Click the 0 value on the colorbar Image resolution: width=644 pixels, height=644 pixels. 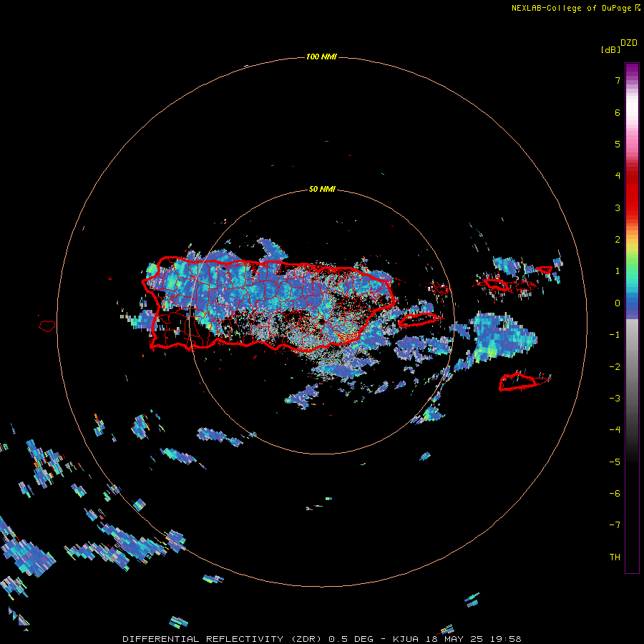[x=618, y=303]
